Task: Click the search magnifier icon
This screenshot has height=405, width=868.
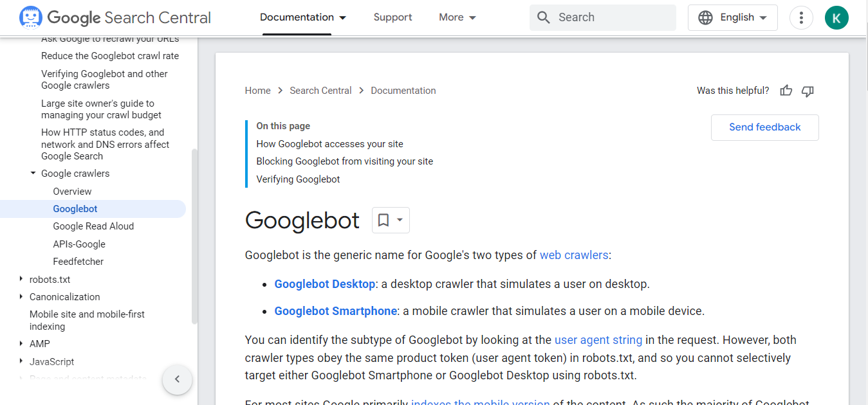Action: click(544, 17)
